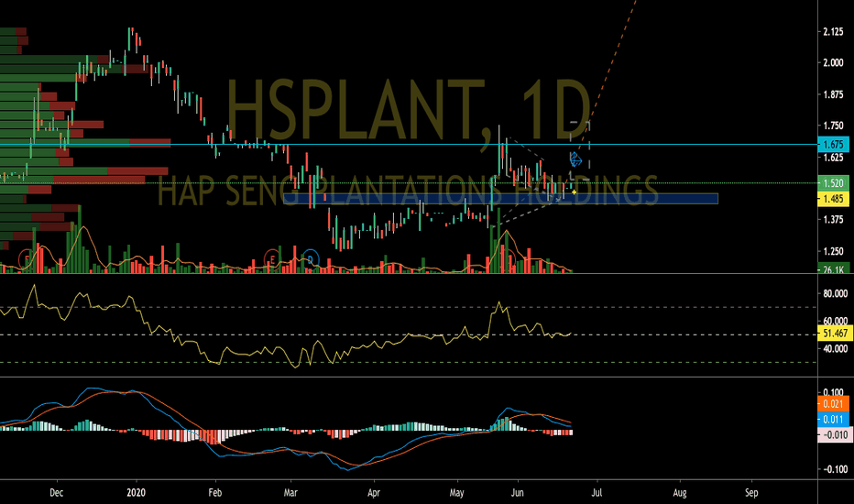Click the Apr label on time axis

click(374, 493)
